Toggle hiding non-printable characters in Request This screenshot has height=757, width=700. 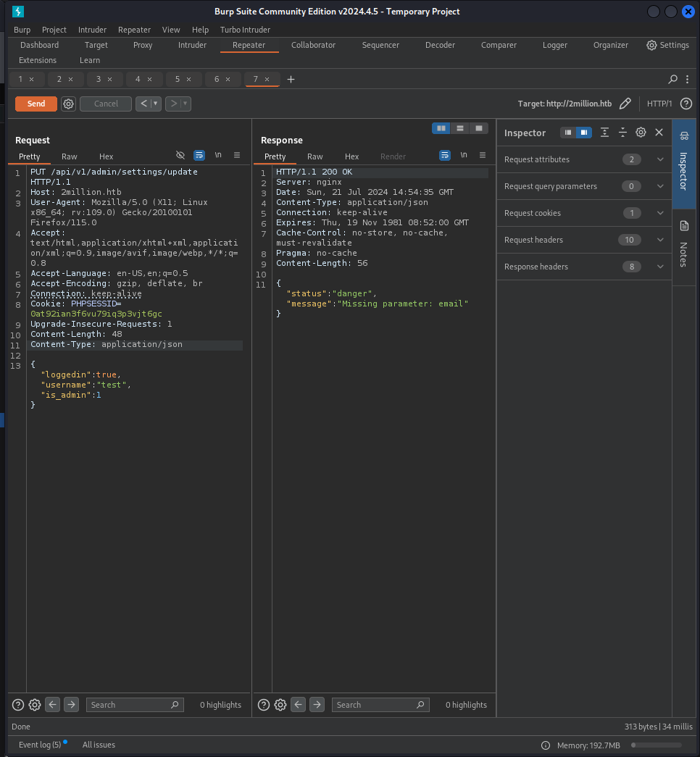[180, 155]
